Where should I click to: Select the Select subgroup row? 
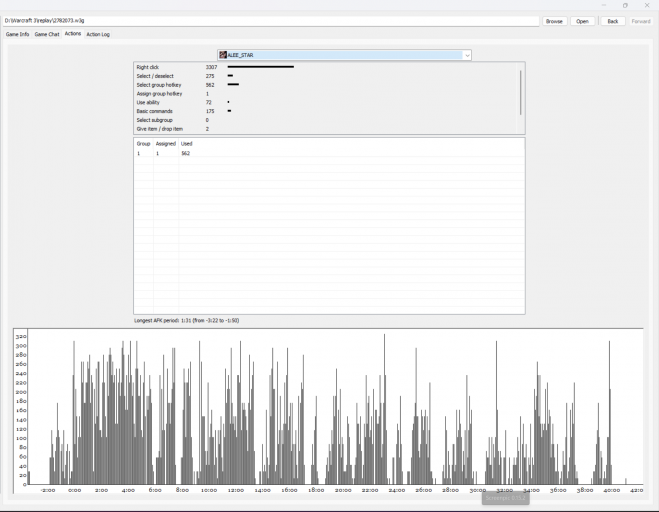pos(326,120)
